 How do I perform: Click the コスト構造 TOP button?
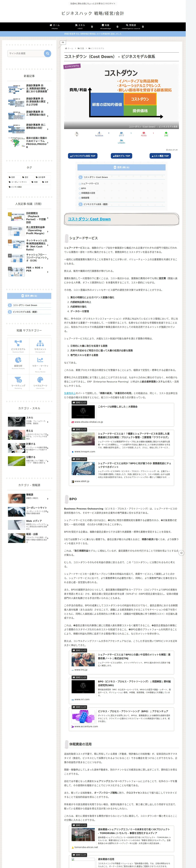click(x=160, y=156)
